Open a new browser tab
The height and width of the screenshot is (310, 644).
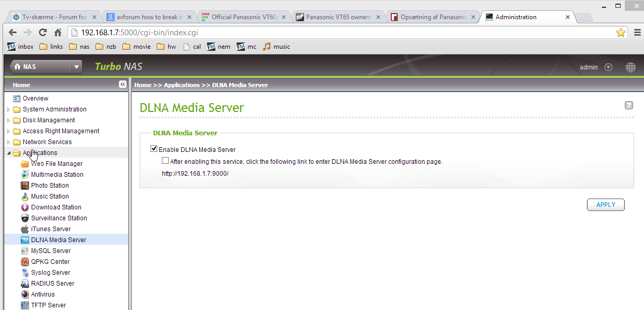pos(585,18)
